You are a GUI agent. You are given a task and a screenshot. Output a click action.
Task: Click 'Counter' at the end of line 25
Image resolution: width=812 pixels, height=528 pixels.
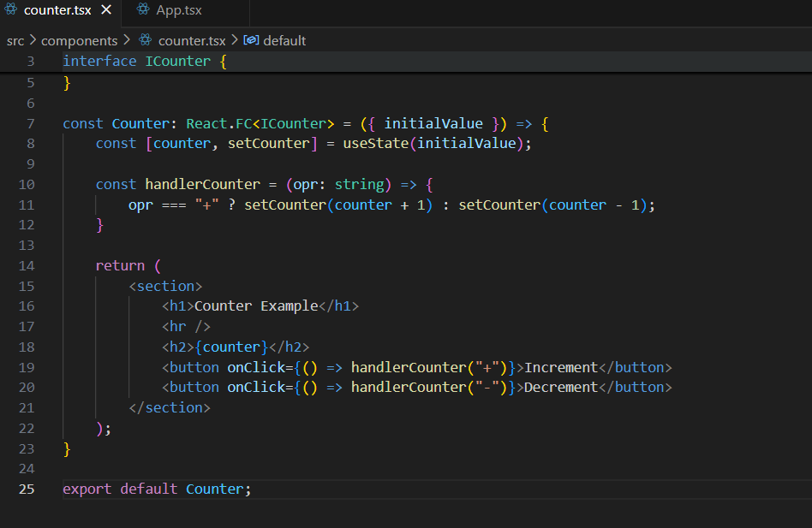tap(215, 489)
